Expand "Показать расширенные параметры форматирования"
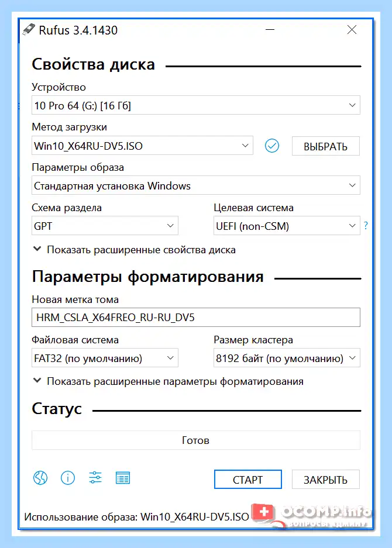This screenshot has height=548, width=392. (168, 381)
